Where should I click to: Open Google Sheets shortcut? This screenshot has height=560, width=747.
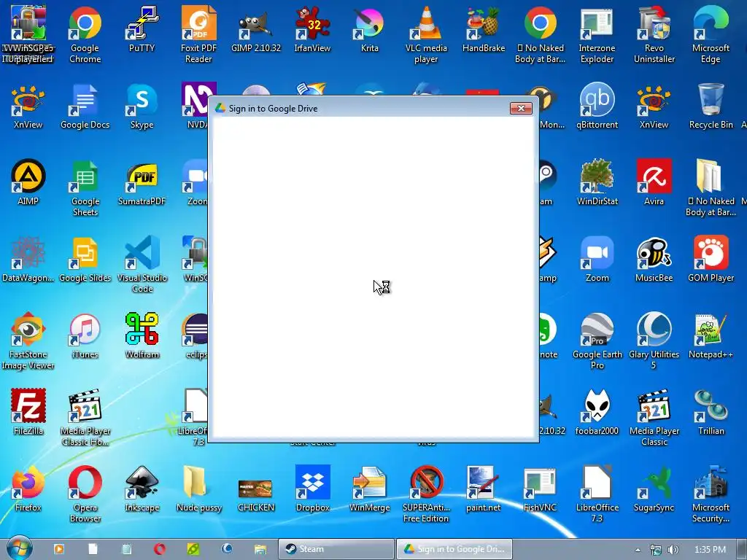pyautogui.click(x=85, y=188)
